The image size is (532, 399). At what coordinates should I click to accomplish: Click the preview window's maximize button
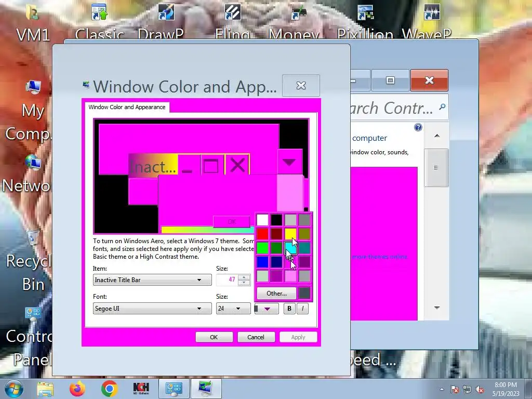(211, 166)
